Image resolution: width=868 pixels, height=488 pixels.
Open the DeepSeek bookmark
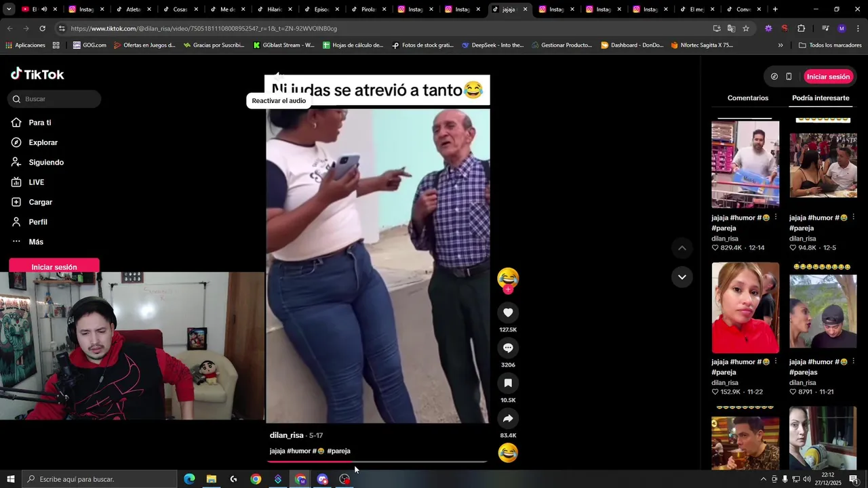tap(493, 45)
